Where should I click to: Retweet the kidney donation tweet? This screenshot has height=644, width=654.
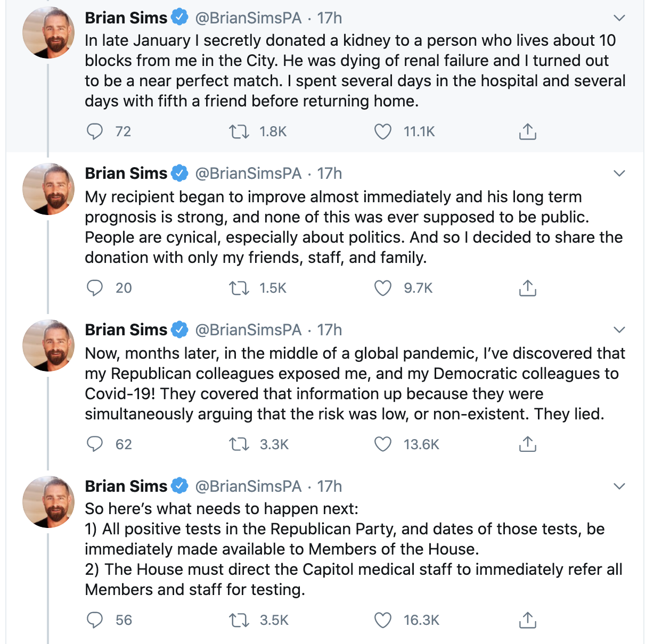(x=239, y=131)
